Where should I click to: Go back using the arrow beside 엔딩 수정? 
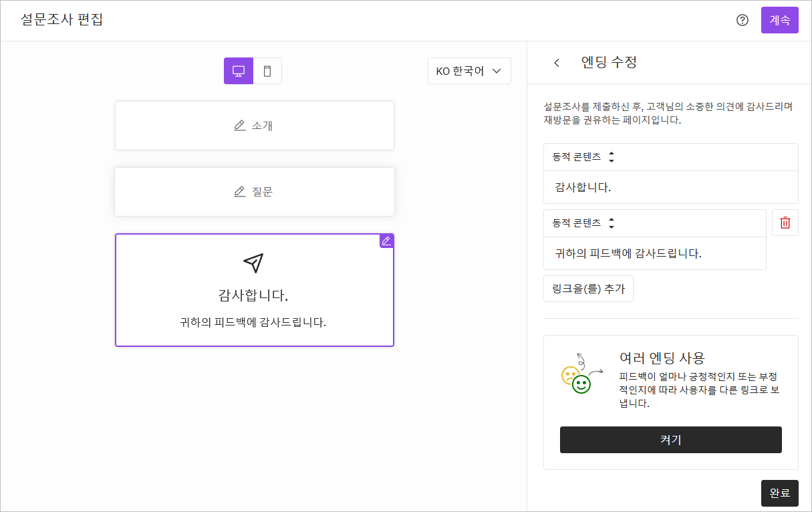tap(557, 63)
